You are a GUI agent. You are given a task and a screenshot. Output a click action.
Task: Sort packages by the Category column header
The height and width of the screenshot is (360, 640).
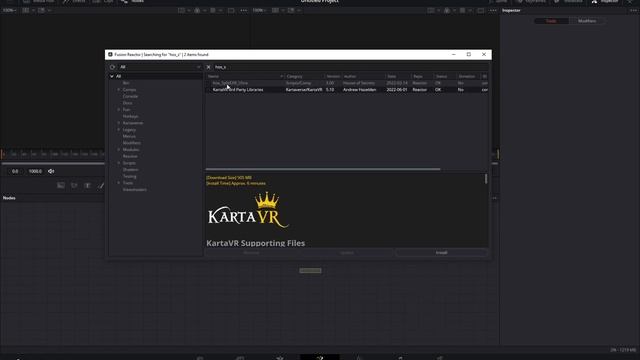point(304,76)
